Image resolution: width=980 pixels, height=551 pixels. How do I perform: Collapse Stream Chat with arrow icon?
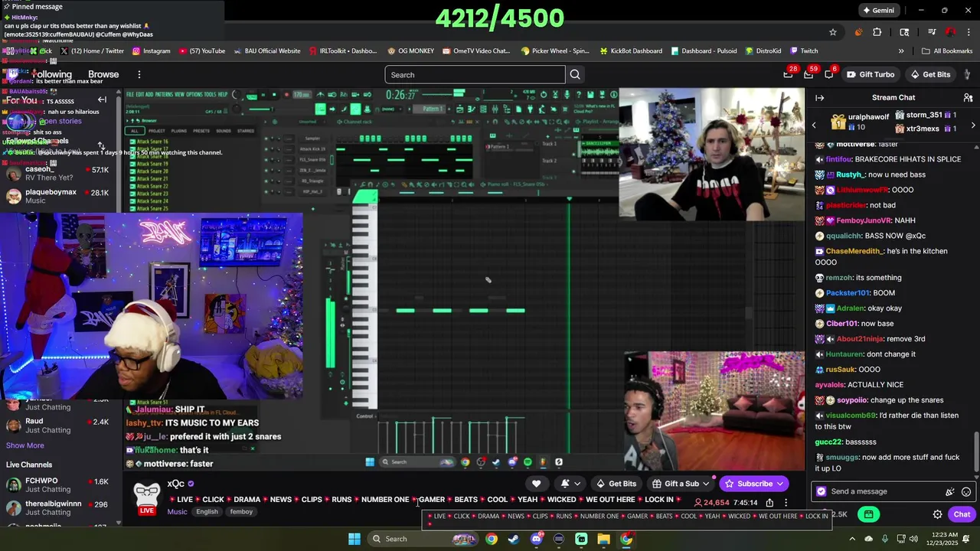click(x=819, y=98)
